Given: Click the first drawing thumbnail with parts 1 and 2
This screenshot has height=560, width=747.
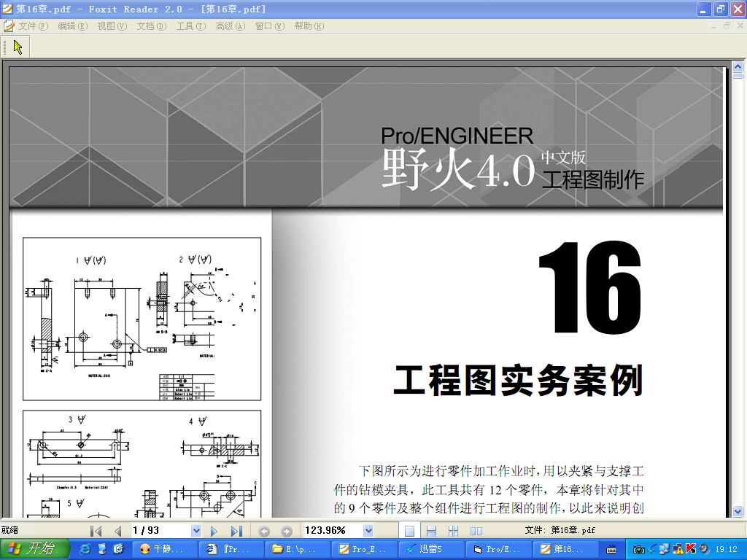Looking at the screenshot, I should (142, 319).
